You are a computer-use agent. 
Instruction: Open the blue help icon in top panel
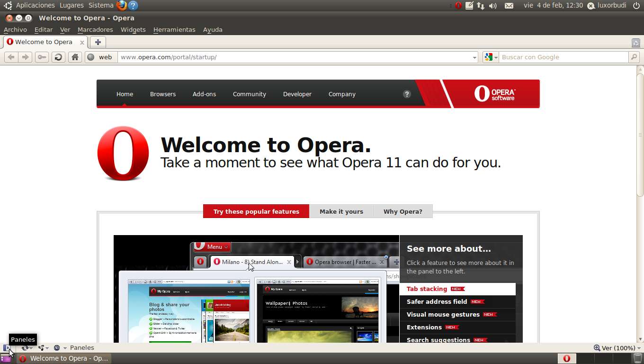tap(134, 6)
